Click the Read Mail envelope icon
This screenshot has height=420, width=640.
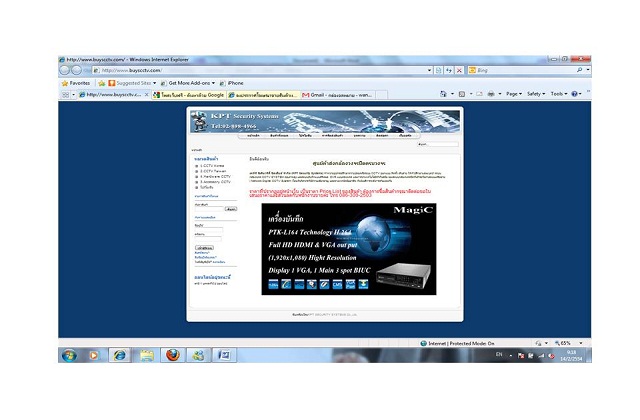(x=480, y=94)
